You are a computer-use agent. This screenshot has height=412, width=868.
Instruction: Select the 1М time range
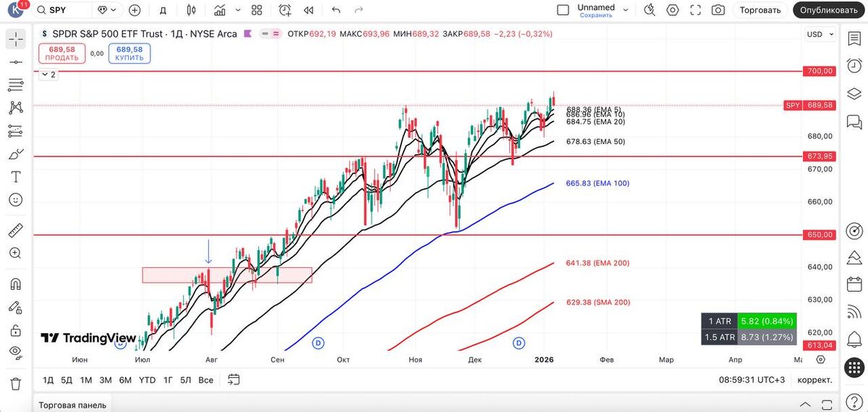(86, 379)
